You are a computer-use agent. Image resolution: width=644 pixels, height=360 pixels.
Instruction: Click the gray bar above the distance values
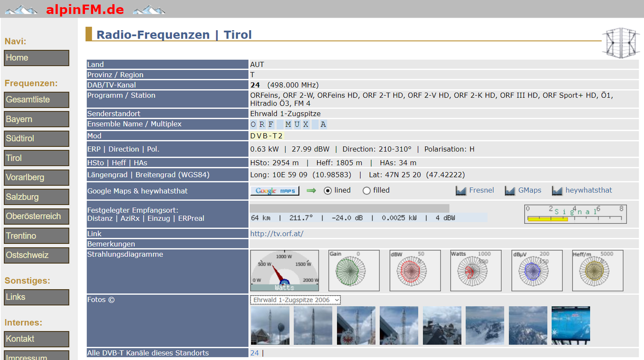pyautogui.click(x=350, y=208)
